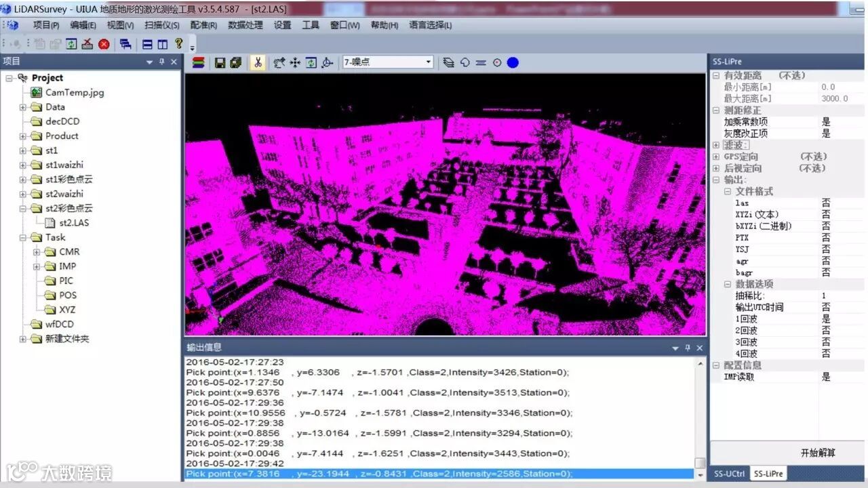Click the CamTemp.jpg image file icon

[x=36, y=92]
